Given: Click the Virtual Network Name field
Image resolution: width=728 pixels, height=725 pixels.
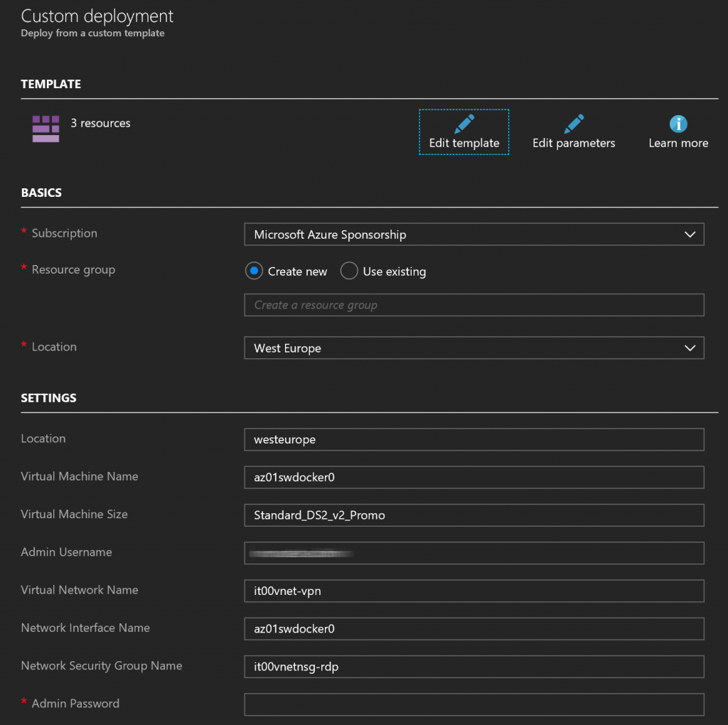Looking at the screenshot, I should (474, 591).
